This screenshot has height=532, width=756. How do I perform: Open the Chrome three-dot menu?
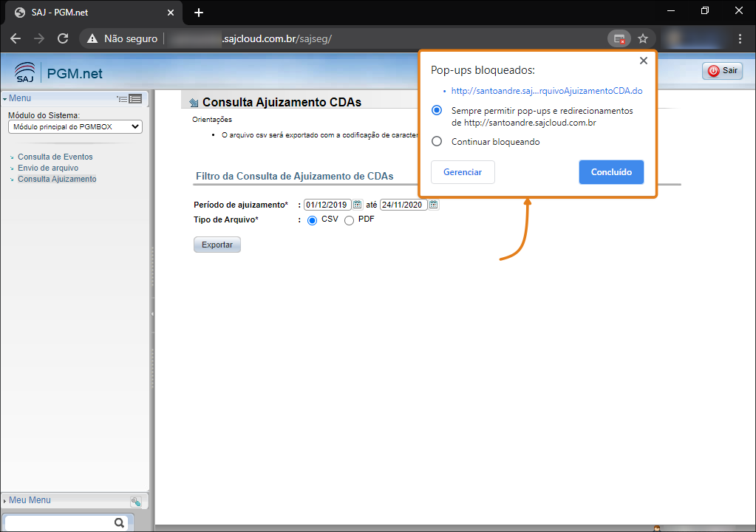tap(740, 38)
